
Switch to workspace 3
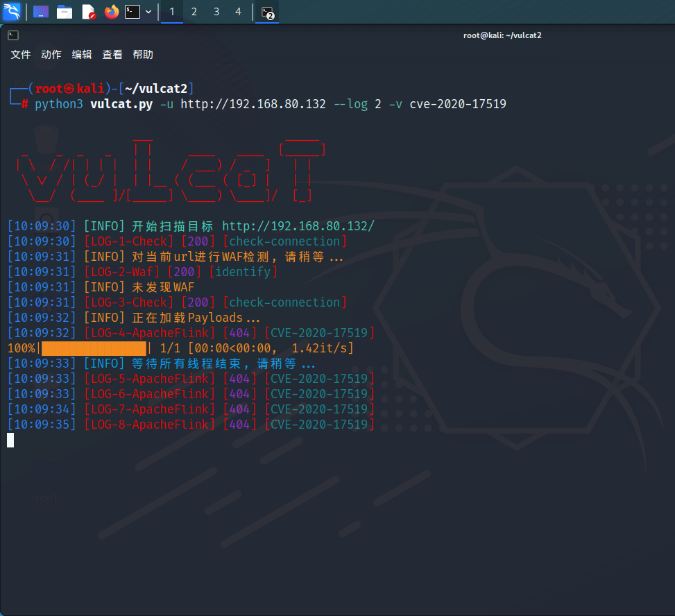[216, 12]
